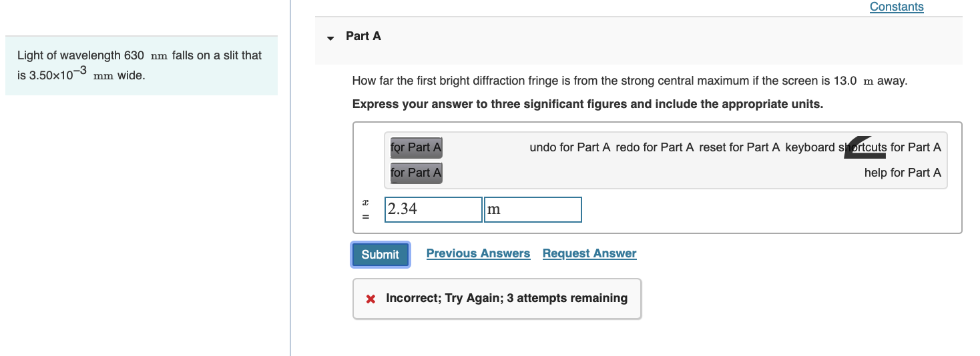Click the units field containing m

pyautogui.click(x=532, y=209)
